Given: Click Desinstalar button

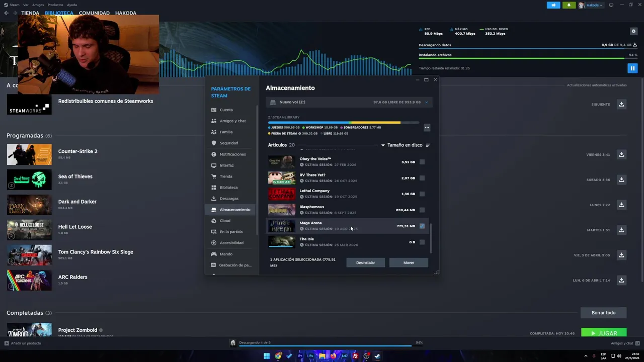Looking at the screenshot, I should click(366, 262).
